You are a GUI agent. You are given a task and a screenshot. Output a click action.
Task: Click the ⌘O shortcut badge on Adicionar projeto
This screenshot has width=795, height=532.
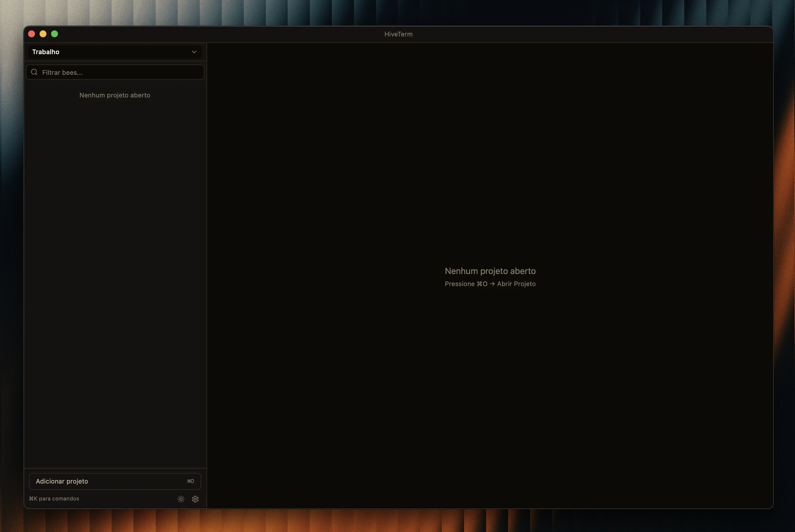190,481
